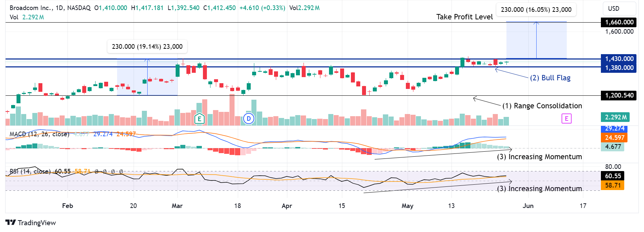Click the TradingView logo icon
The image size is (644, 232).
[10, 223]
